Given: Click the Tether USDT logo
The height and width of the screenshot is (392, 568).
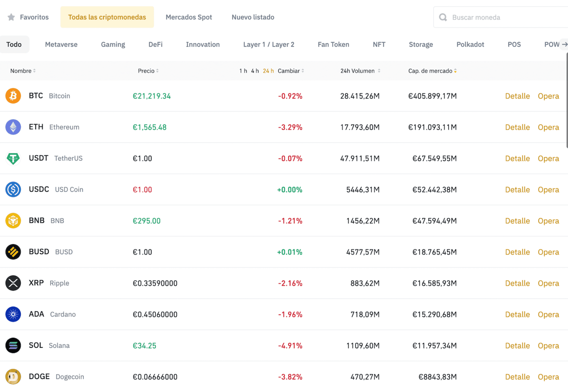Looking at the screenshot, I should click(13, 158).
